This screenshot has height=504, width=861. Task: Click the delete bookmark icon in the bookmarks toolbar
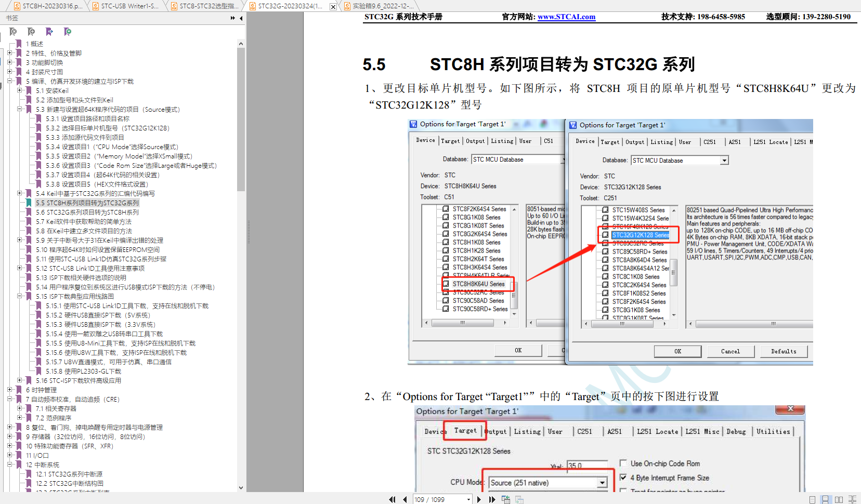point(13,32)
